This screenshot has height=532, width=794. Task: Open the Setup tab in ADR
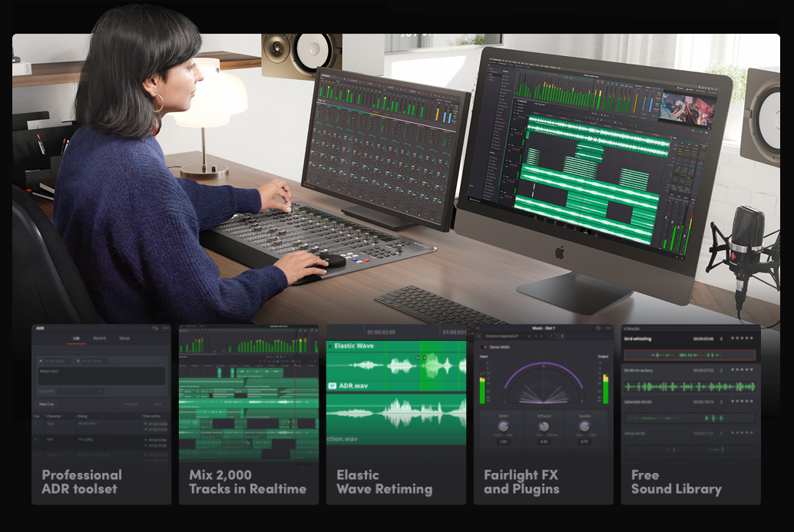[124, 338]
